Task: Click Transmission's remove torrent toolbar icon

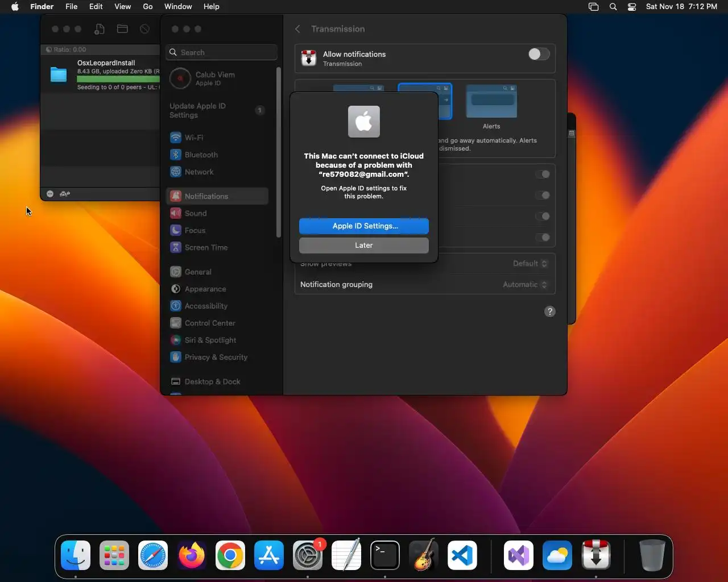Action: [145, 29]
